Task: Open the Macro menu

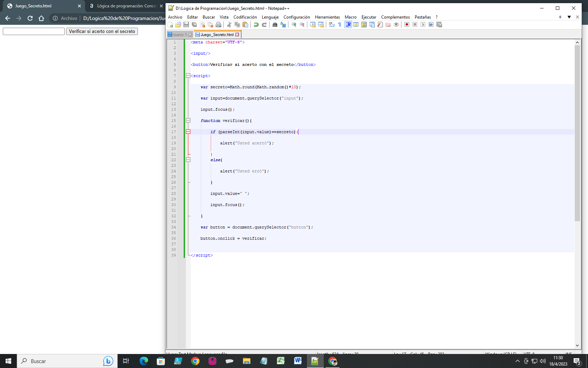Action: tap(350, 17)
